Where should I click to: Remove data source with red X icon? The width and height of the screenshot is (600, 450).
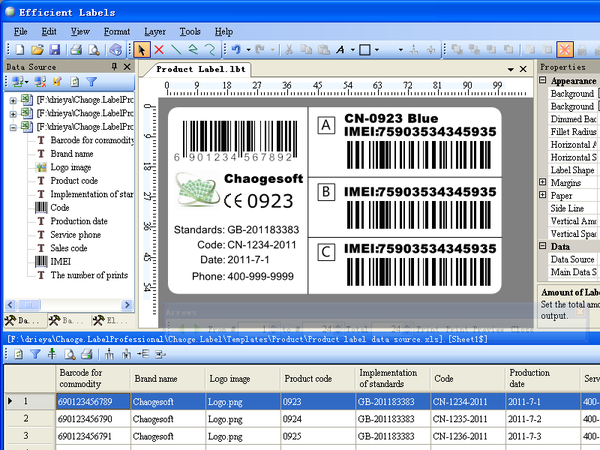click(x=40, y=82)
